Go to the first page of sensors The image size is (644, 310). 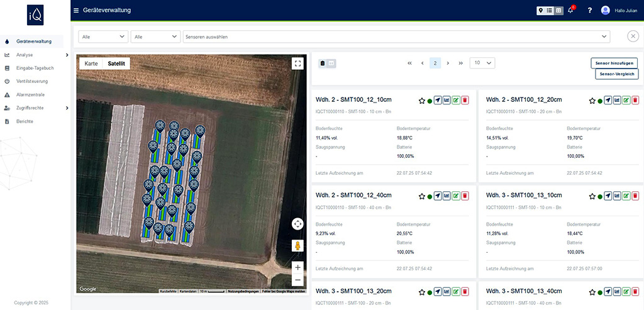(x=409, y=64)
